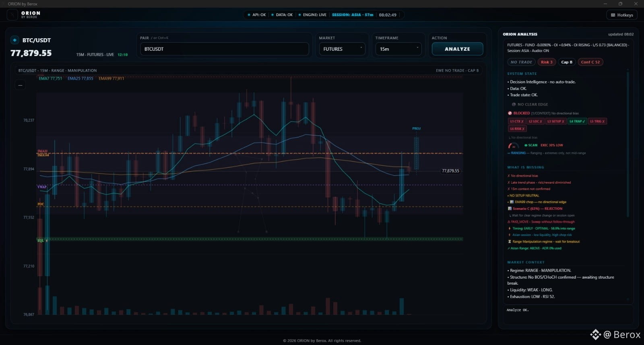Screen dimensions: 644x345
Task: Click the EMA25 77,855 legend label
Action: coord(80,79)
